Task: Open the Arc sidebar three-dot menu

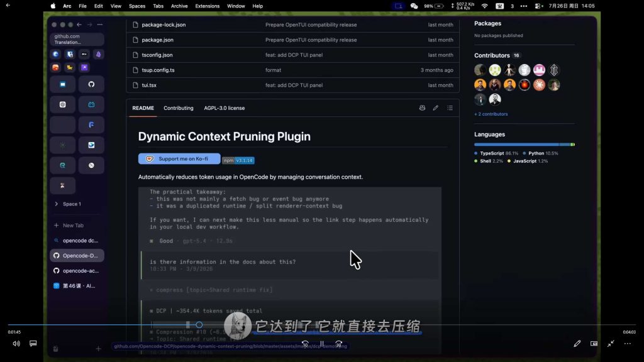Action: coord(100,25)
